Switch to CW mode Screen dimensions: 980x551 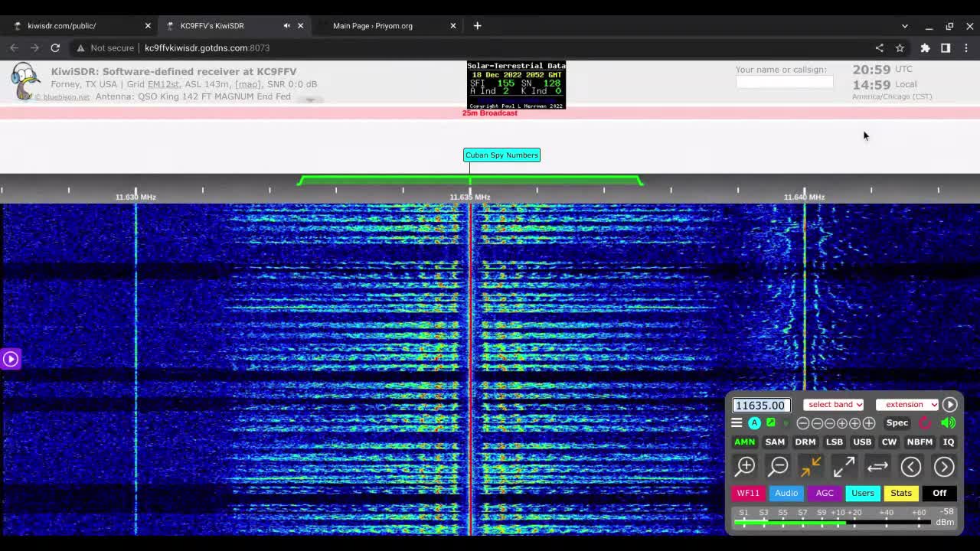pos(889,442)
